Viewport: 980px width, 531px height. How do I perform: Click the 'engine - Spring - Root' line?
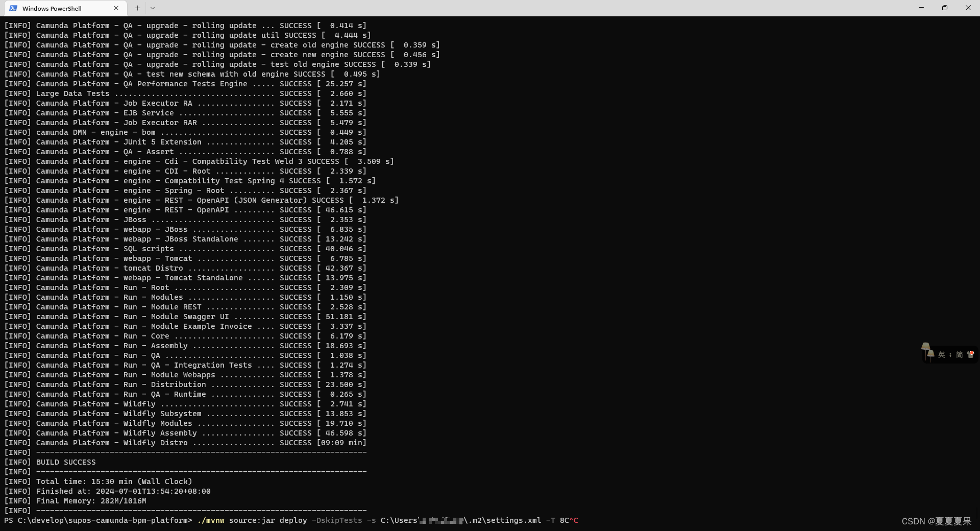[185, 190]
